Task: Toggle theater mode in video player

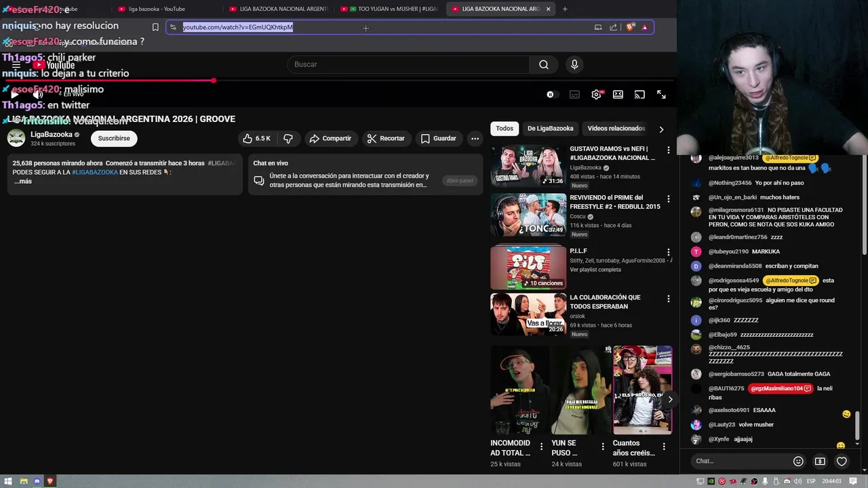Action: (x=618, y=95)
